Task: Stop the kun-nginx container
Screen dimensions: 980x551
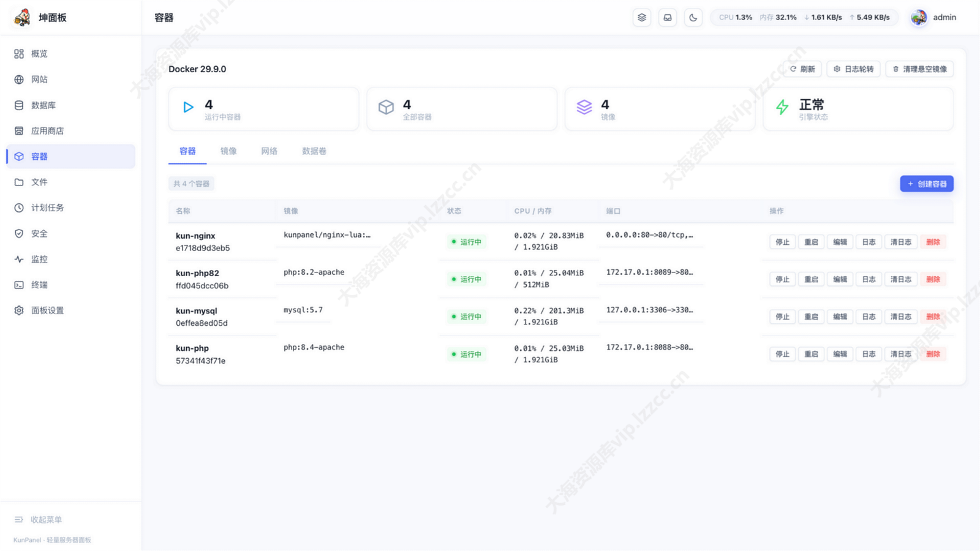Action: click(x=782, y=242)
